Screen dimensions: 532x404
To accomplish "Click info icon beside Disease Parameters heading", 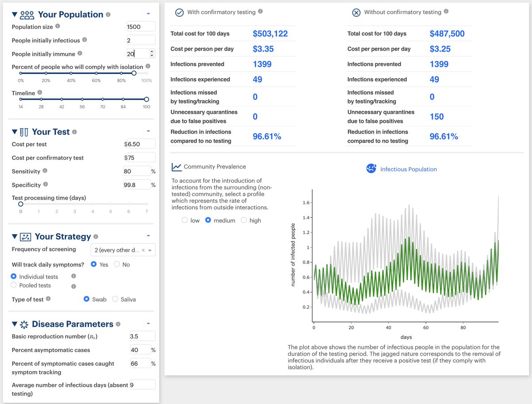I will click(118, 324).
